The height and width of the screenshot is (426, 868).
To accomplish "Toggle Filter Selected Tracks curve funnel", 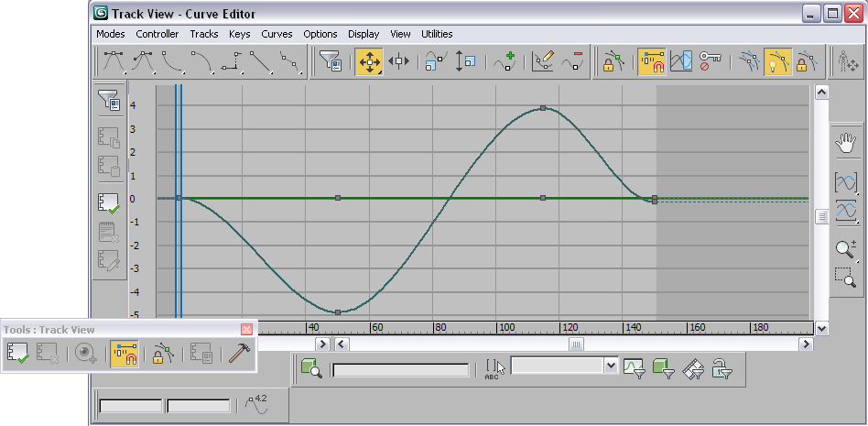I will (635, 368).
